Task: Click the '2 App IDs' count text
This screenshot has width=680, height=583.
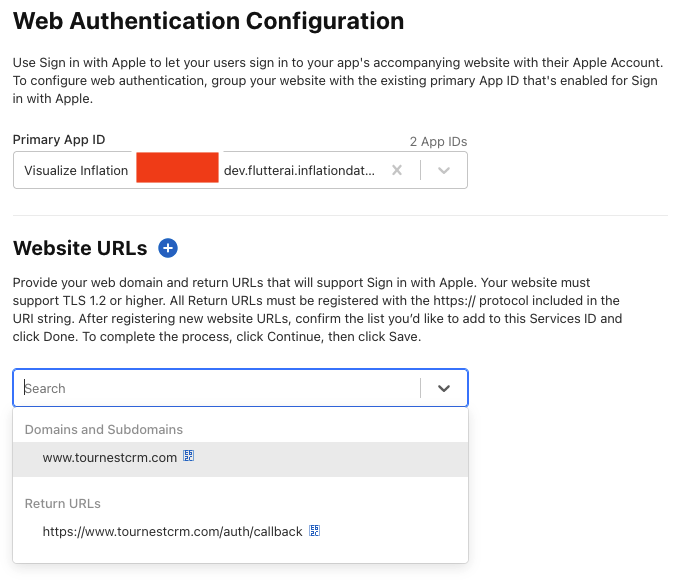Action: click(x=438, y=141)
